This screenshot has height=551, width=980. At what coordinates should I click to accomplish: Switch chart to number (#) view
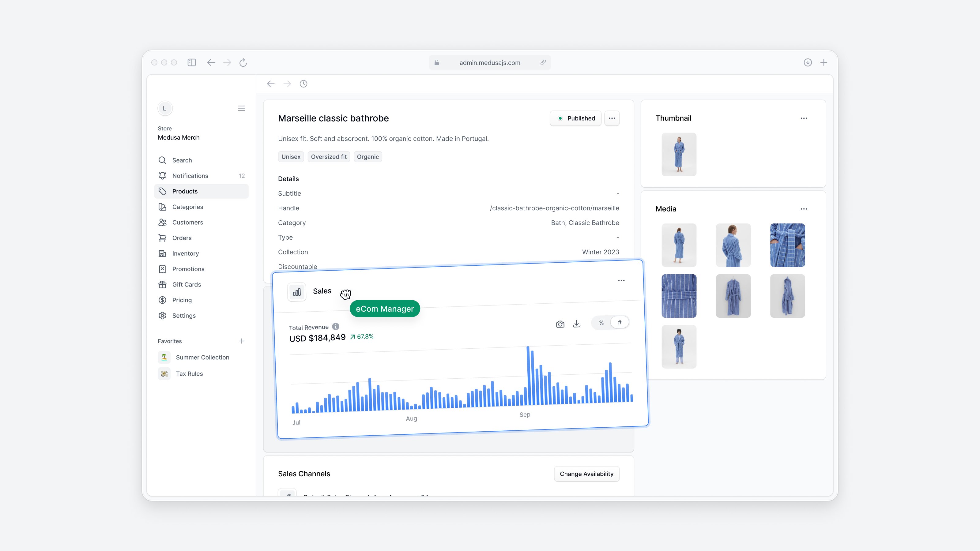[x=619, y=322]
